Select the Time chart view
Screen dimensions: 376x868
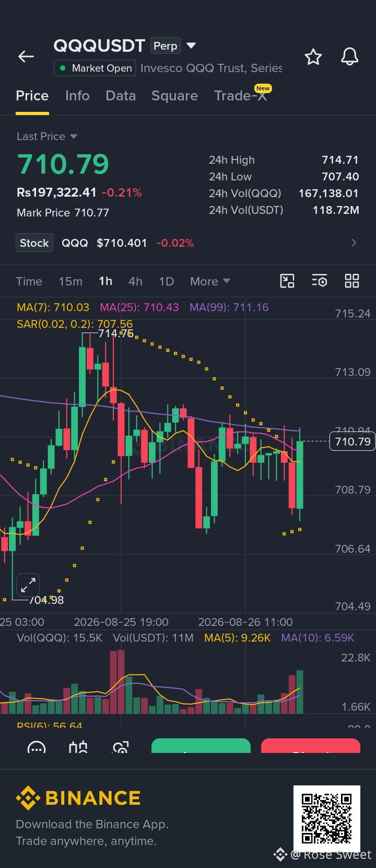coord(29,281)
